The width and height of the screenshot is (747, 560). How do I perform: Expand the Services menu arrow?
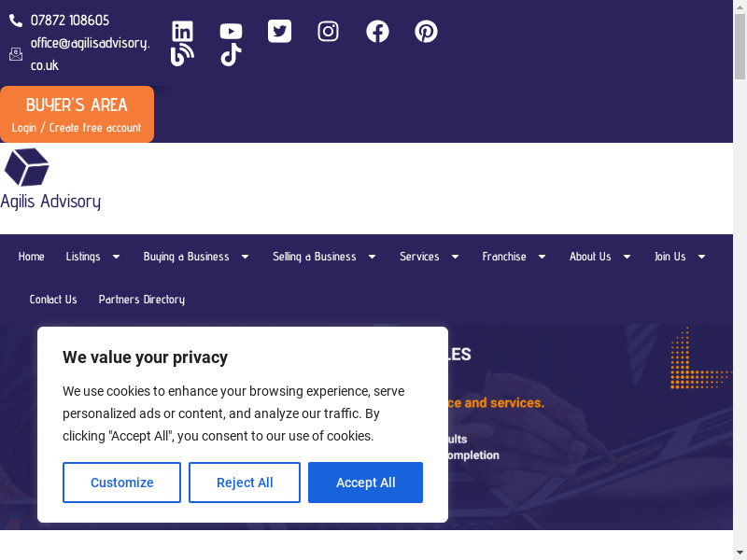point(455,257)
